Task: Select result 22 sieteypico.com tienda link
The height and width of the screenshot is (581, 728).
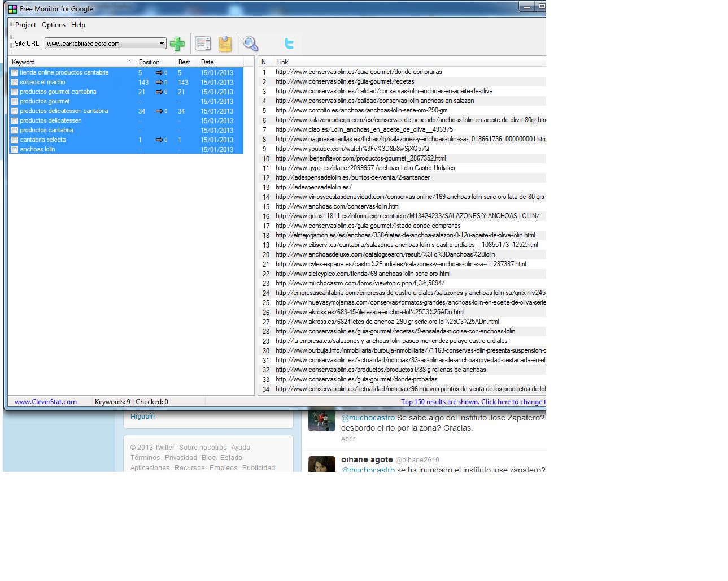Action: click(x=363, y=274)
